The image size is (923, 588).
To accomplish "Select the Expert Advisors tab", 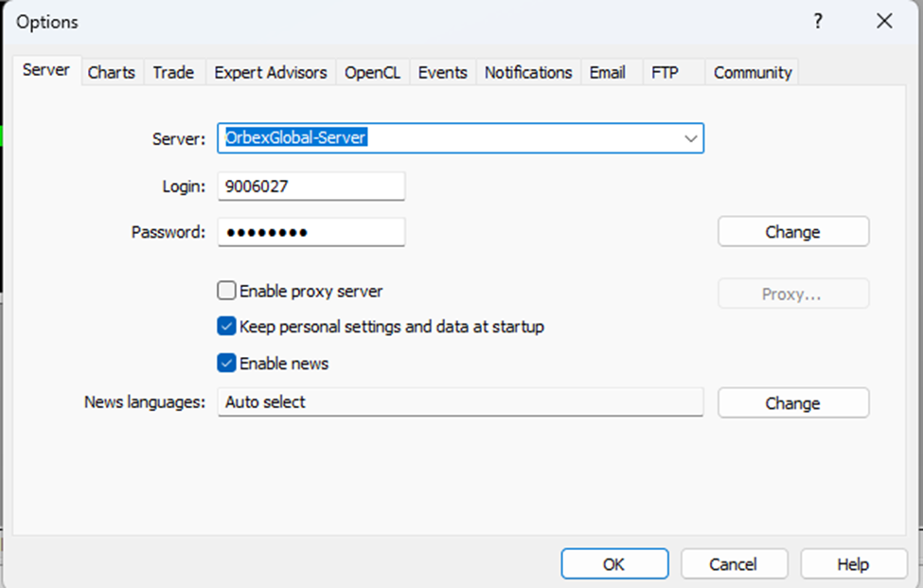I will (270, 72).
